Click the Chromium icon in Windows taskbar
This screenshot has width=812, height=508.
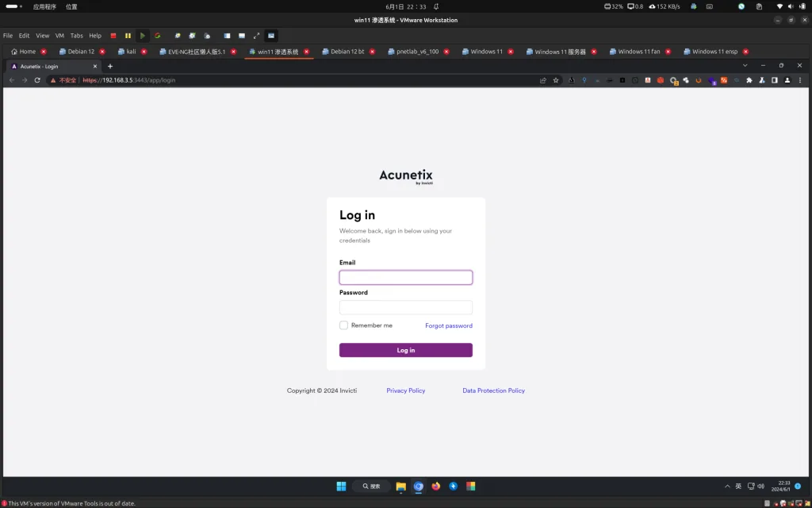pos(419,487)
